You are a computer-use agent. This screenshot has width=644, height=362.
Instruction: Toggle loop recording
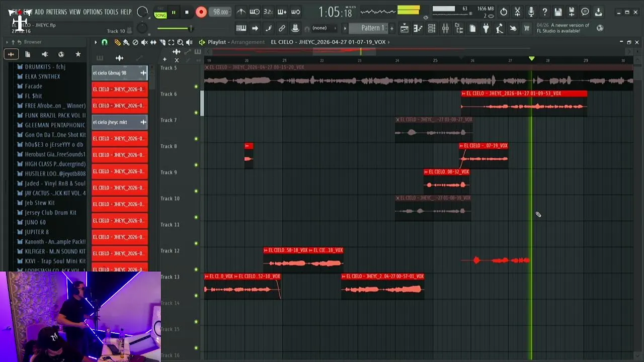point(296,12)
